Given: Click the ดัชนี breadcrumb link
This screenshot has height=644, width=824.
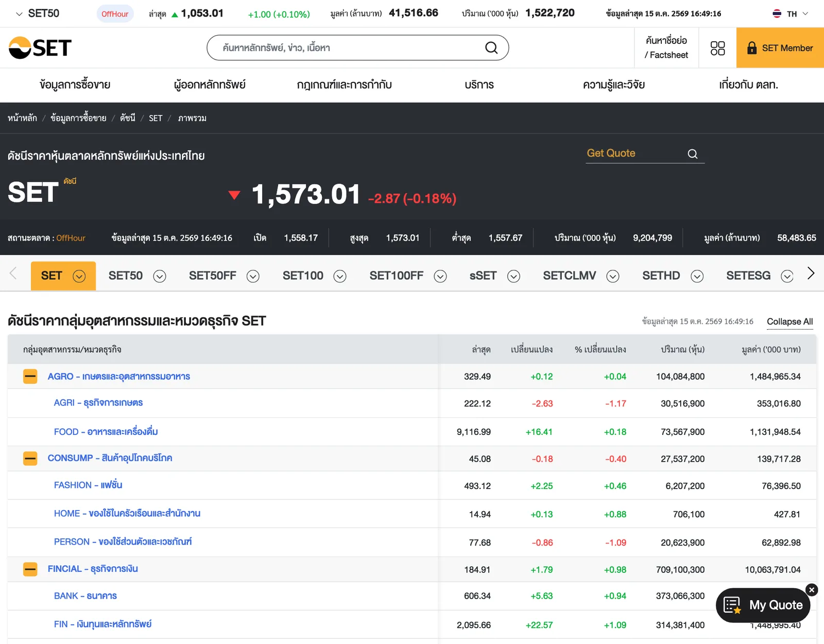Looking at the screenshot, I should click(x=127, y=118).
